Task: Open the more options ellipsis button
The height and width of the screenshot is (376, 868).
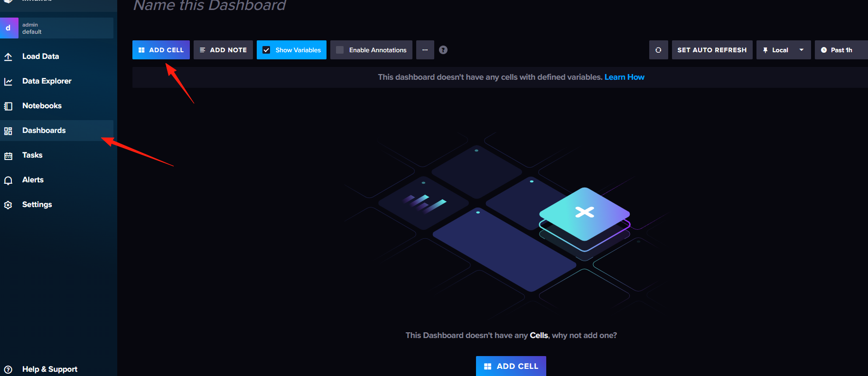Action: 425,50
